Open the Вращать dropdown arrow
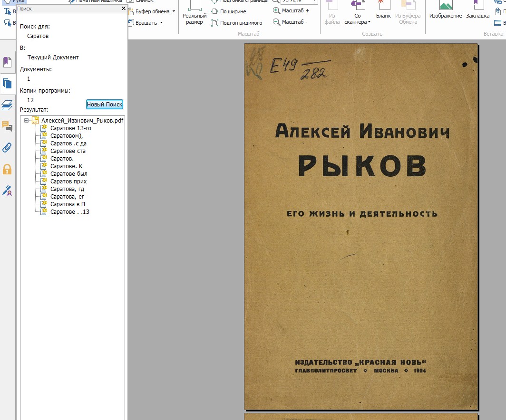The width and height of the screenshot is (506, 420). [161, 23]
